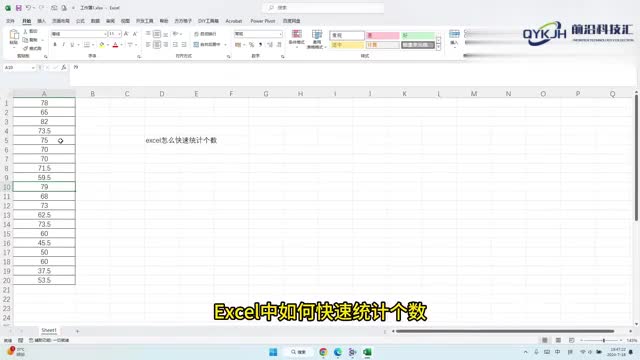Toggle align right icon

coord(165,44)
